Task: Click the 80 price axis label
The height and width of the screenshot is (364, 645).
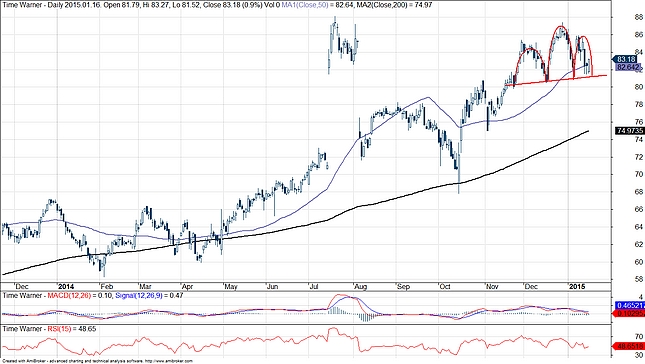Action: point(639,87)
